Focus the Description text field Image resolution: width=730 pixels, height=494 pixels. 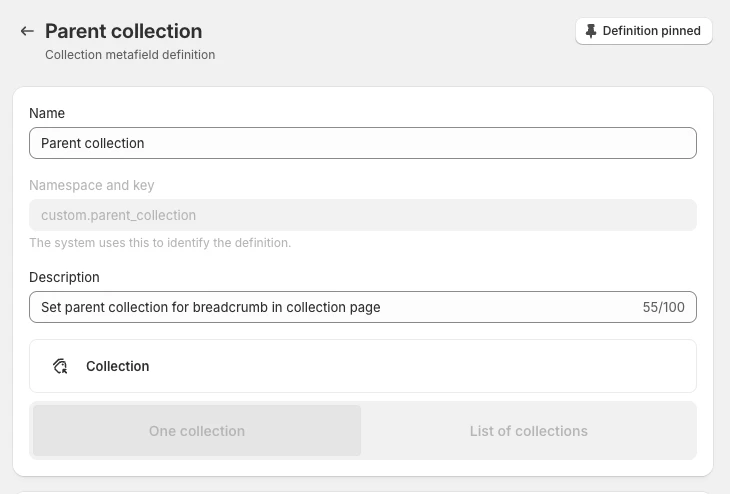[x=330, y=307]
